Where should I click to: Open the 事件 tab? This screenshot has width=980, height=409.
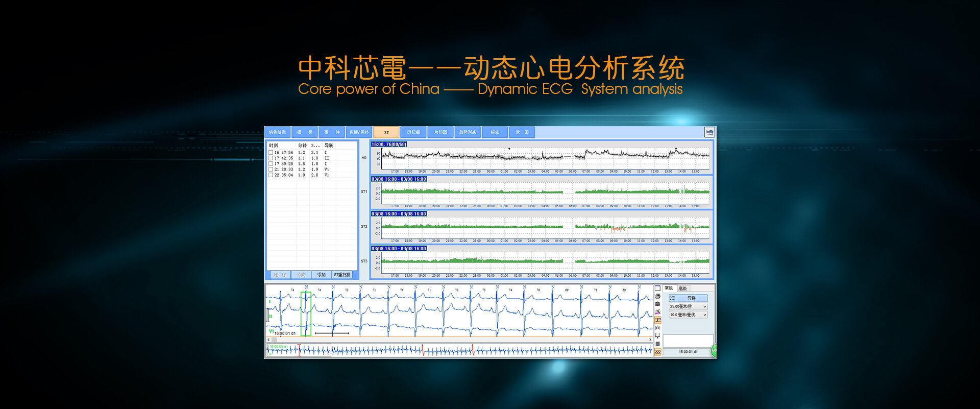pos(332,132)
